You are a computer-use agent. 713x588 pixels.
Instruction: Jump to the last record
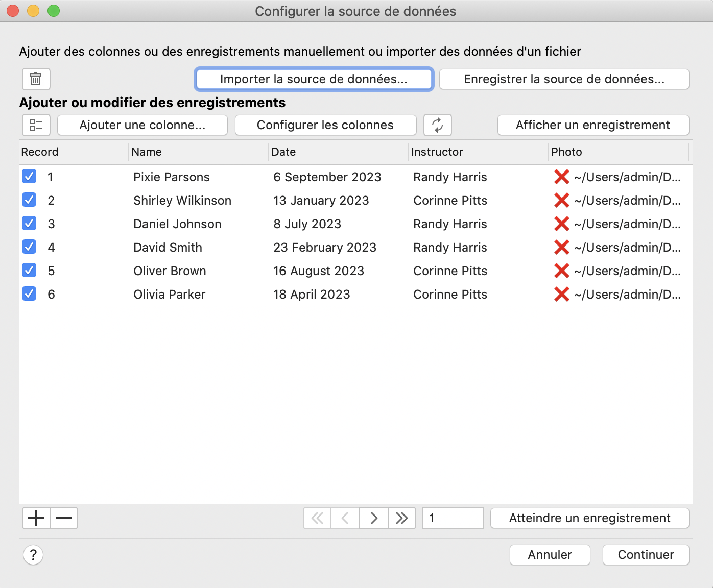[x=402, y=518]
